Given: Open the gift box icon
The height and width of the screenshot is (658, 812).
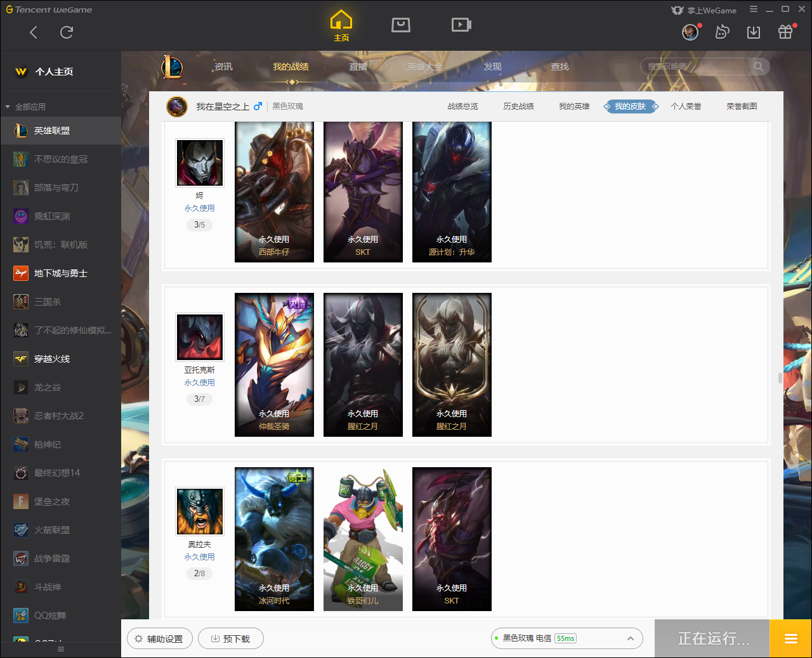Looking at the screenshot, I should pos(785,32).
